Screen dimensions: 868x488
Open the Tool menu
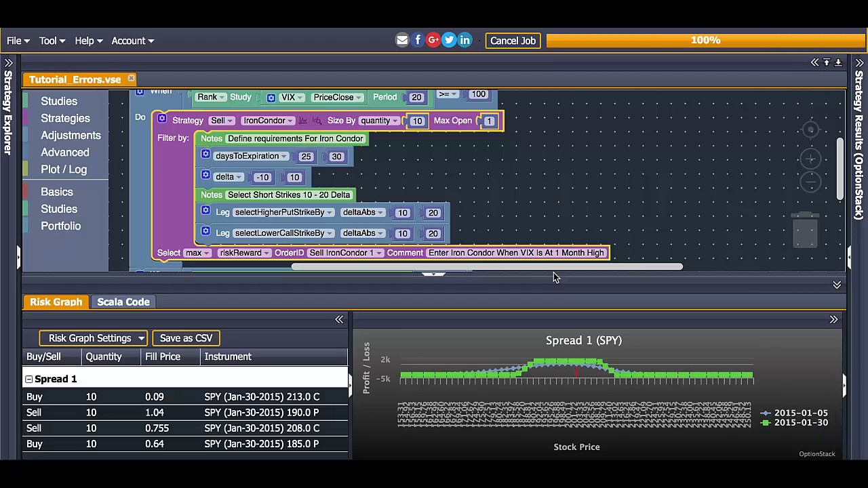(x=52, y=41)
